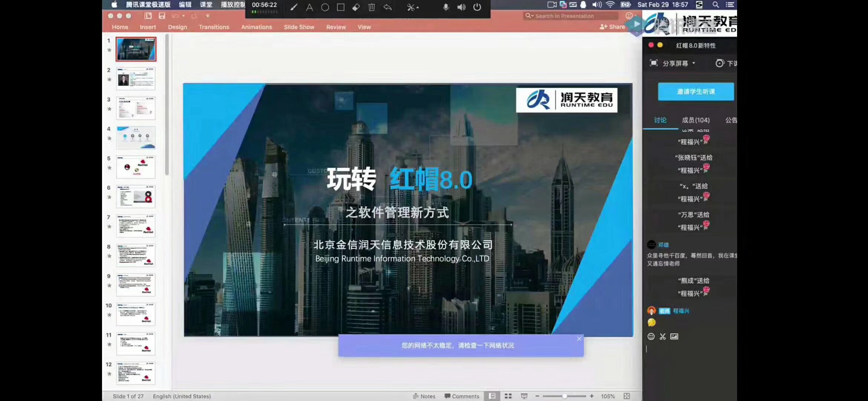This screenshot has height=401, width=868.
Task: Toggle the speaker volume in class toolbar
Action: (x=461, y=7)
